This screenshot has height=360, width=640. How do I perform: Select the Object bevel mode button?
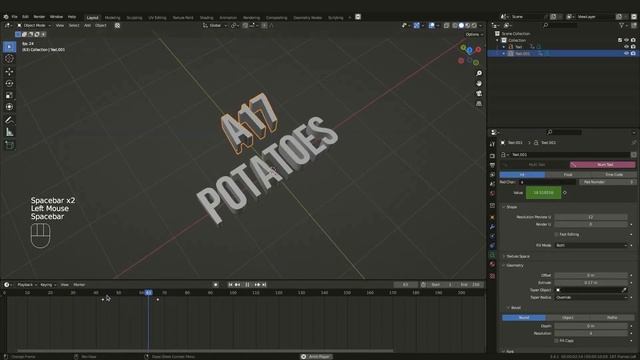pyautogui.click(x=568, y=318)
